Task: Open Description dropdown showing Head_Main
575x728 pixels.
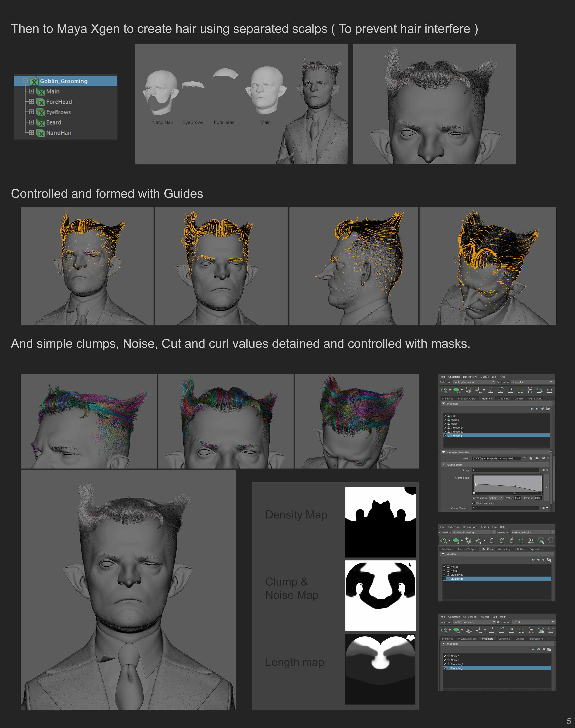Action: point(551,382)
